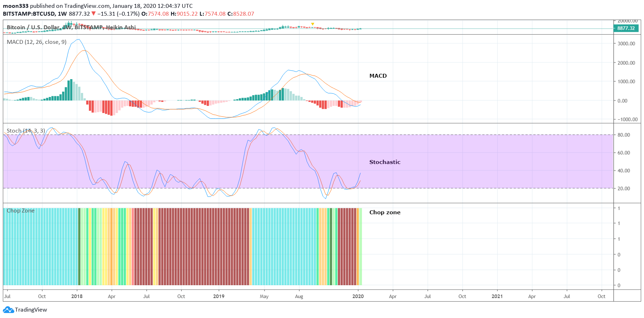Select the bold 'Chop zone' annotation text

(385, 212)
